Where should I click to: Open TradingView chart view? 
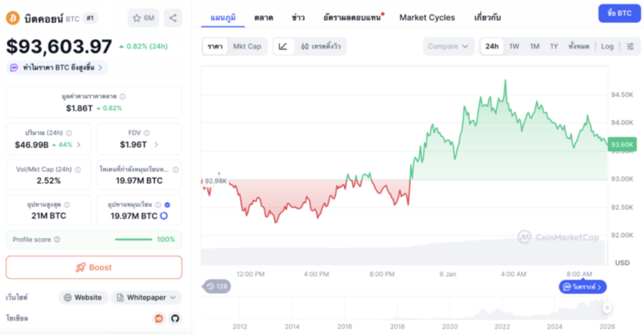pyautogui.click(x=321, y=46)
